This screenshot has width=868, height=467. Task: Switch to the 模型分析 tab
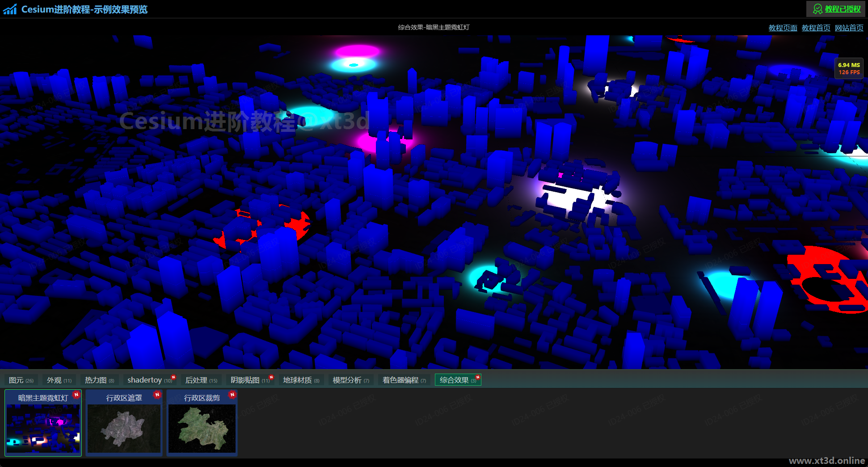click(351, 380)
